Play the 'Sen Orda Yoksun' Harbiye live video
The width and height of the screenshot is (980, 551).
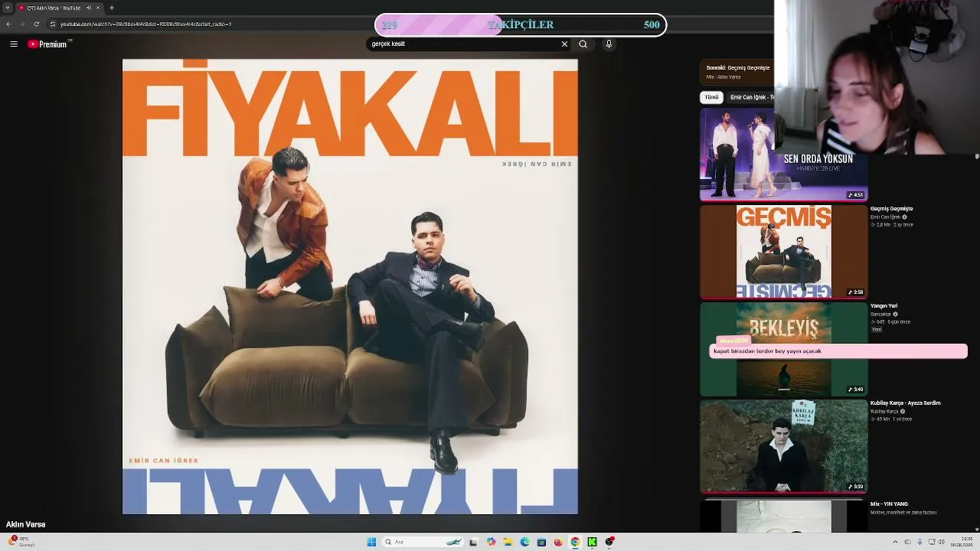point(783,154)
